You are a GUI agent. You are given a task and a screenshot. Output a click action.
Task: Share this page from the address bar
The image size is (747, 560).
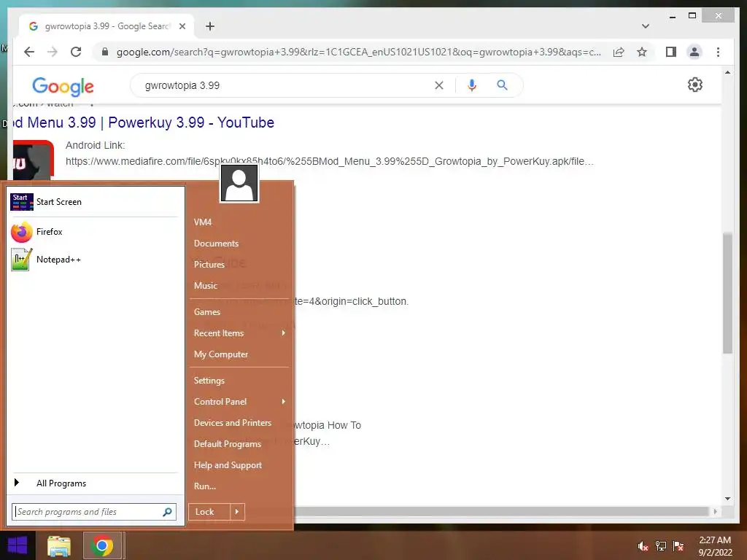coord(619,52)
